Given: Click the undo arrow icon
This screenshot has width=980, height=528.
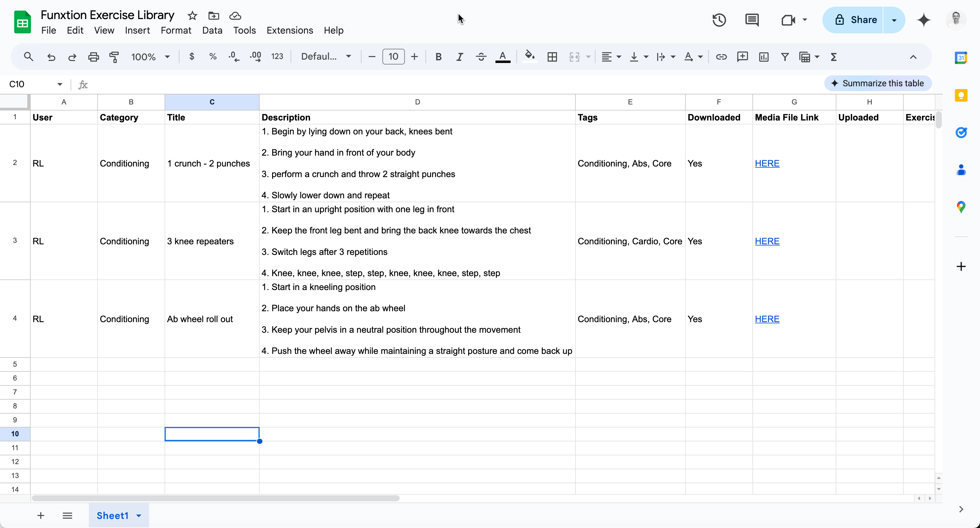Looking at the screenshot, I should click(x=51, y=57).
